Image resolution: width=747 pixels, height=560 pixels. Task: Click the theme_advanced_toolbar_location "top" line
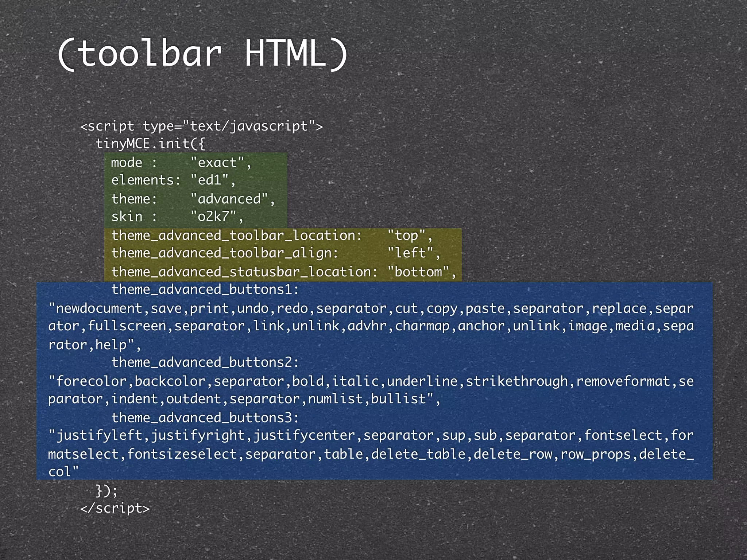pyautogui.click(x=272, y=236)
